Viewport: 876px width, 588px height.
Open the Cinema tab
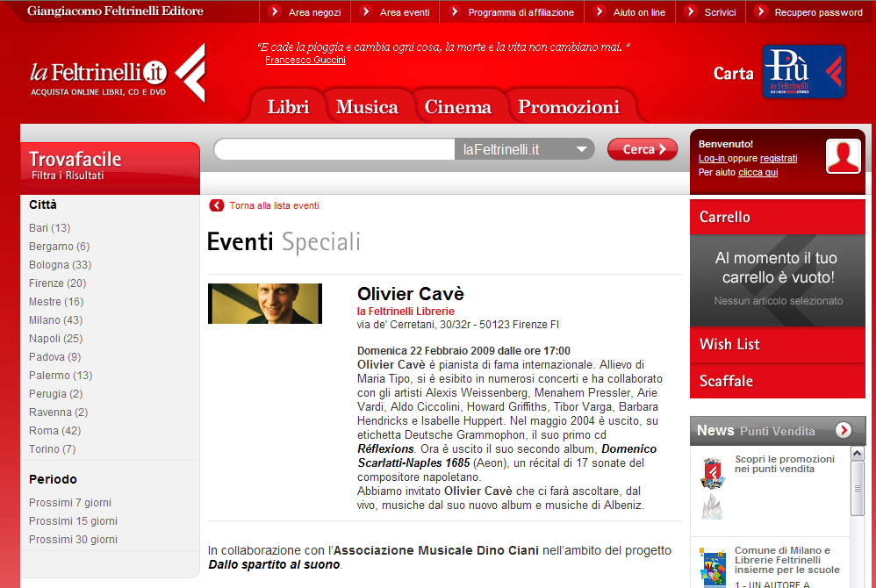click(458, 107)
